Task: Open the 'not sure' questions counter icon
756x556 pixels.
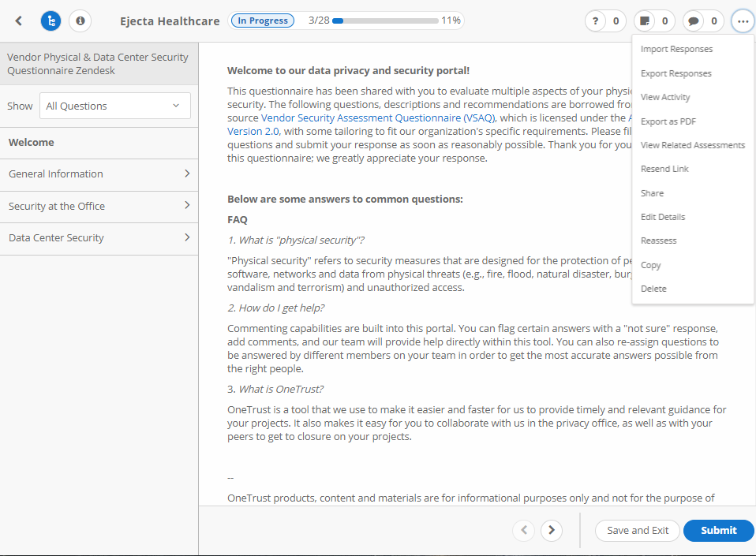Action: pos(595,21)
